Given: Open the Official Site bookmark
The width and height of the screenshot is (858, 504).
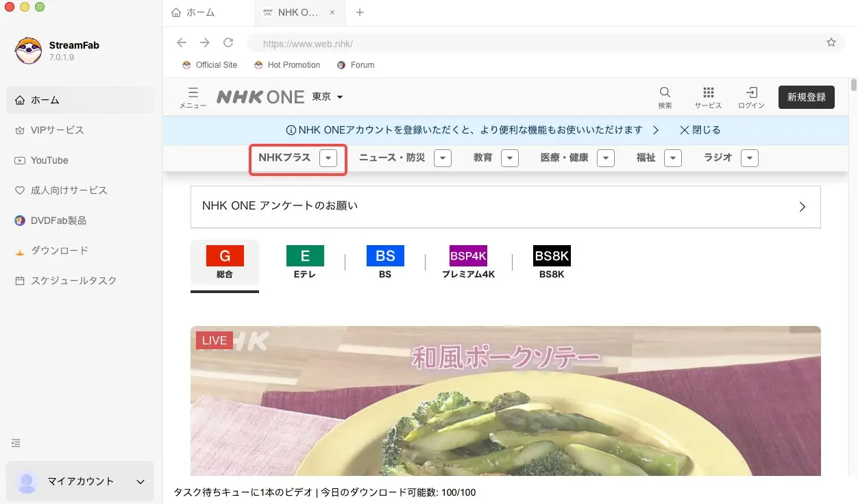Looking at the screenshot, I should [210, 65].
